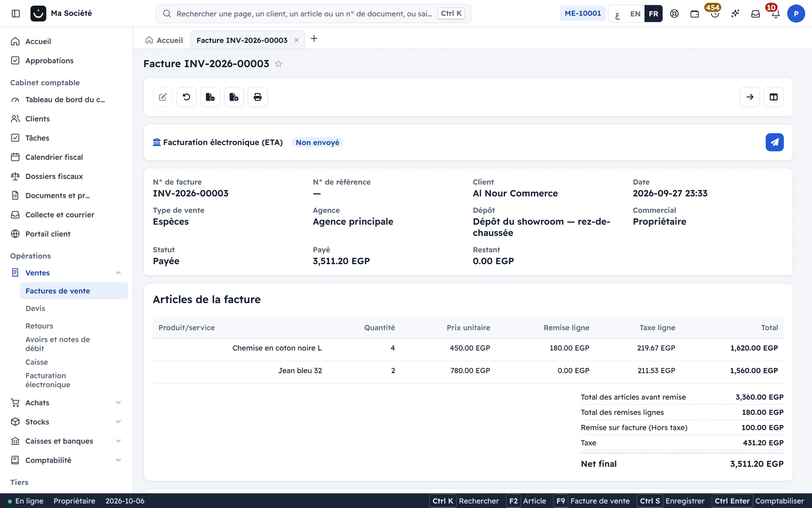Open the wallet icon in header
Image resolution: width=812 pixels, height=508 pixels.
coord(695,14)
